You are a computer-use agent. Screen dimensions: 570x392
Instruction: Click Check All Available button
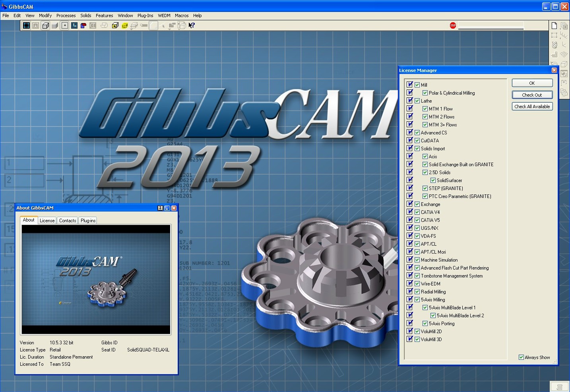[x=532, y=107]
